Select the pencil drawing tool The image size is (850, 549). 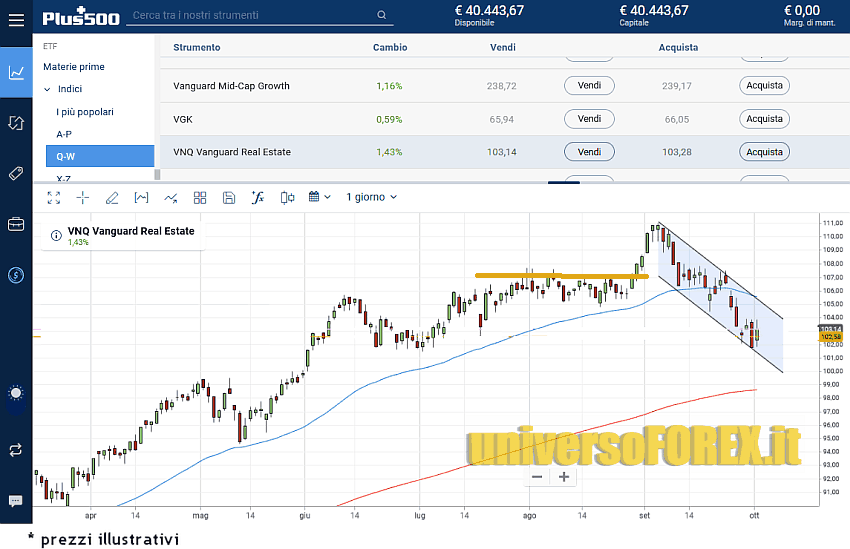112,197
